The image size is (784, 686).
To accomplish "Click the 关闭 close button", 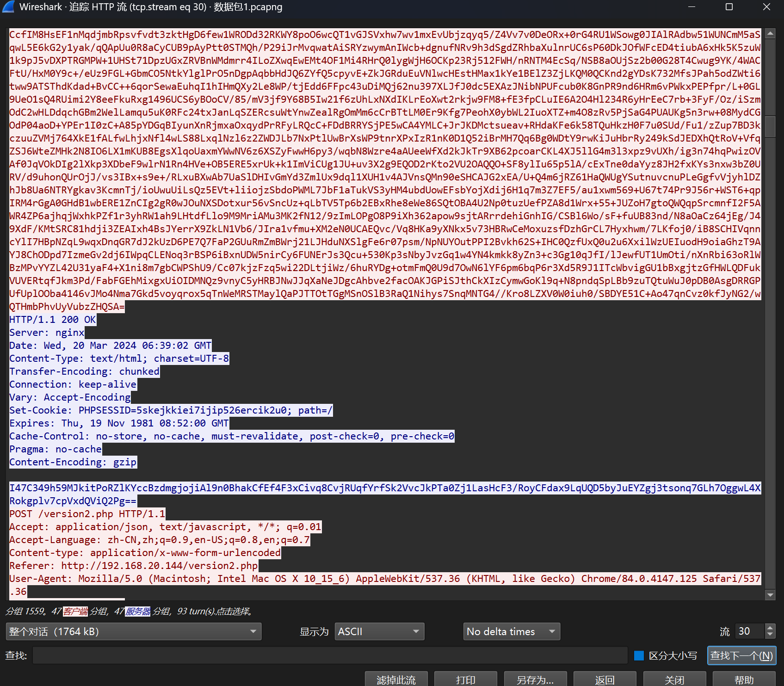I will coord(674,679).
